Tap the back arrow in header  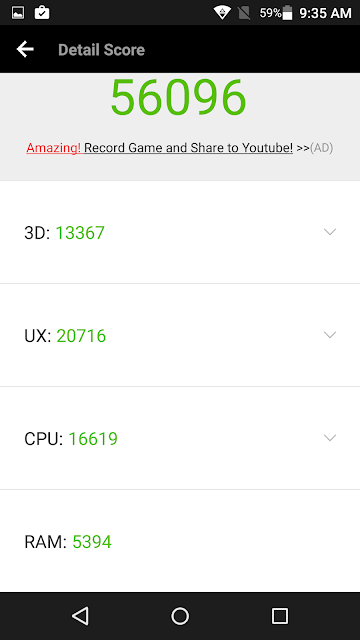coord(25,49)
